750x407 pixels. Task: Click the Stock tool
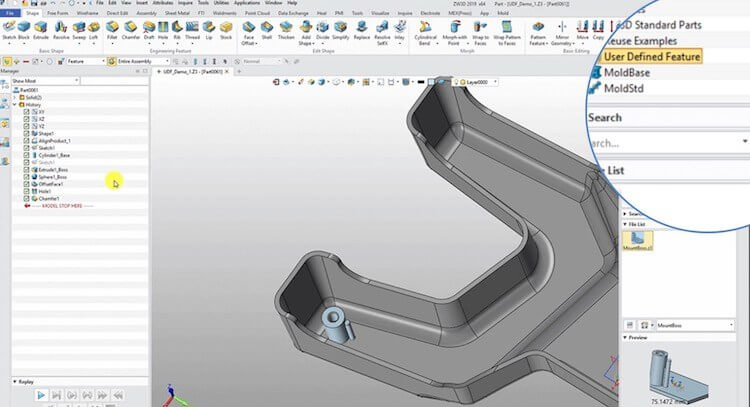point(226,31)
